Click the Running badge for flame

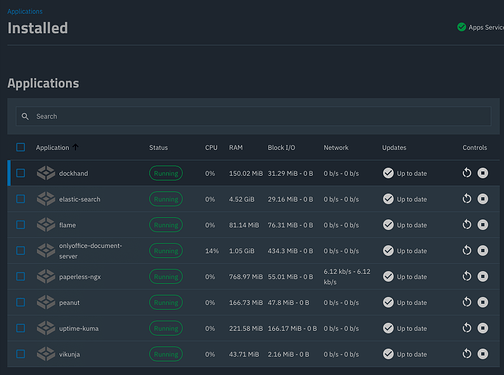(x=166, y=225)
